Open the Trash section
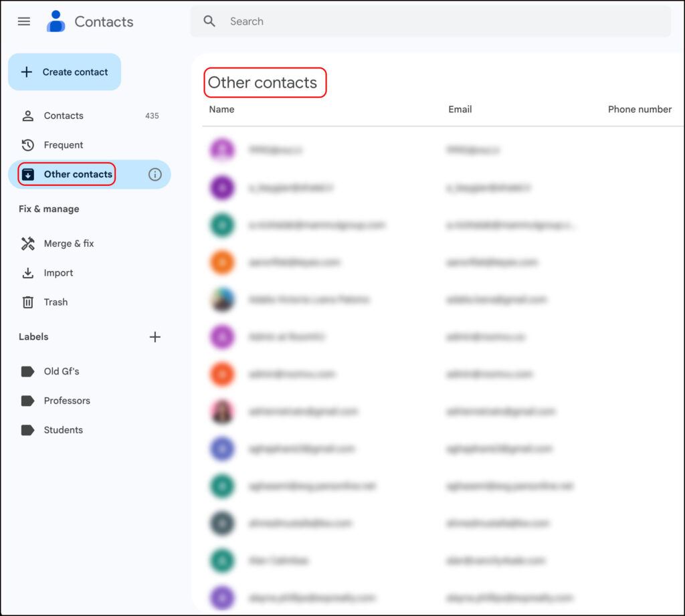Image resolution: width=685 pixels, height=616 pixels. tap(55, 302)
